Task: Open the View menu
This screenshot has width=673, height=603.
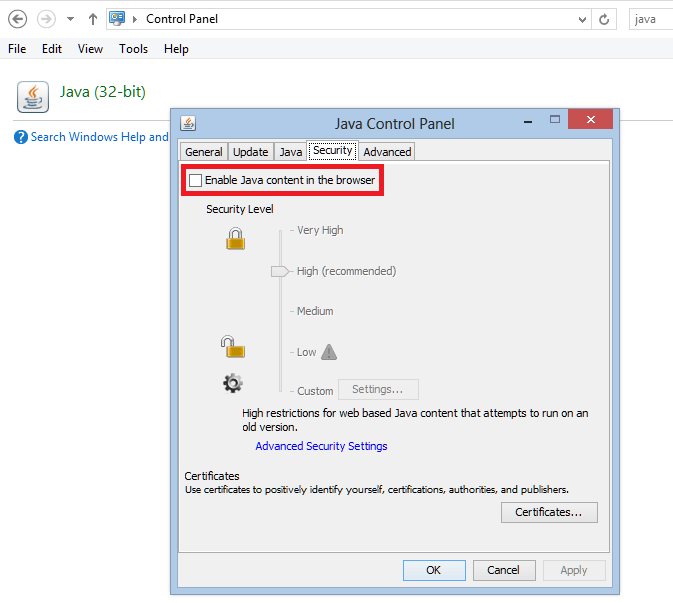Action: point(90,49)
